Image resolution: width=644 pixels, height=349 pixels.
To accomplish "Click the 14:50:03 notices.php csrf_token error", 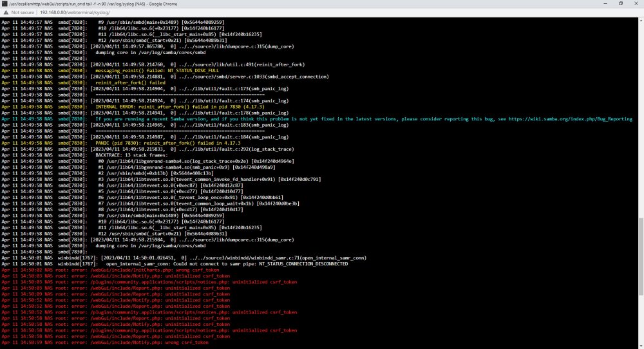I will pos(149,282).
